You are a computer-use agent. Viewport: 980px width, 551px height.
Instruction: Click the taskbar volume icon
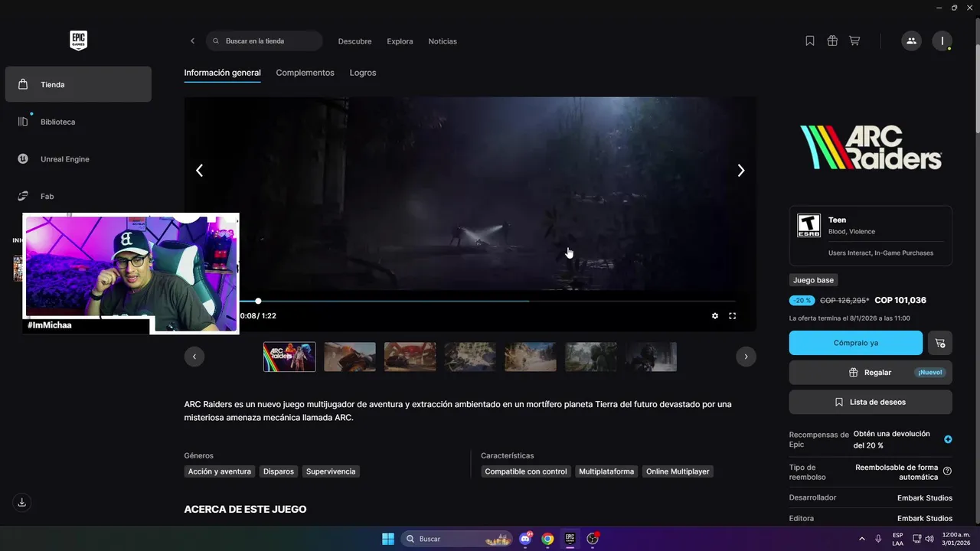pyautogui.click(x=929, y=539)
